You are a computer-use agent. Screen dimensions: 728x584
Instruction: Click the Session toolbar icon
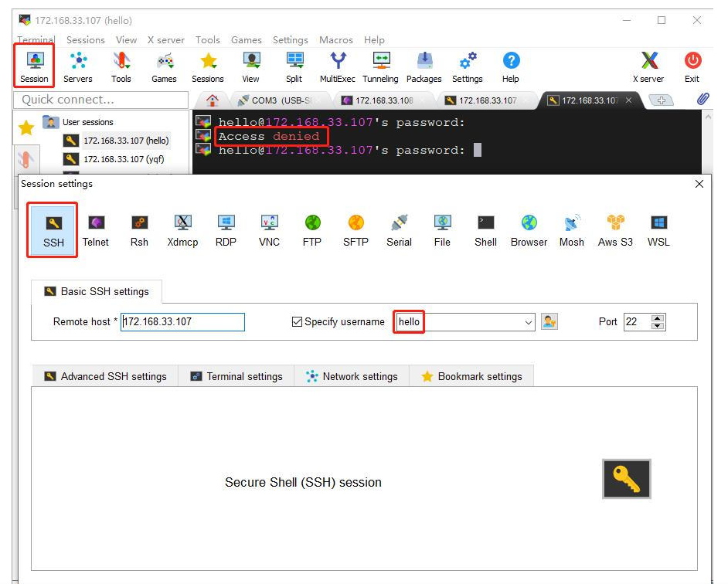coord(34,67)
